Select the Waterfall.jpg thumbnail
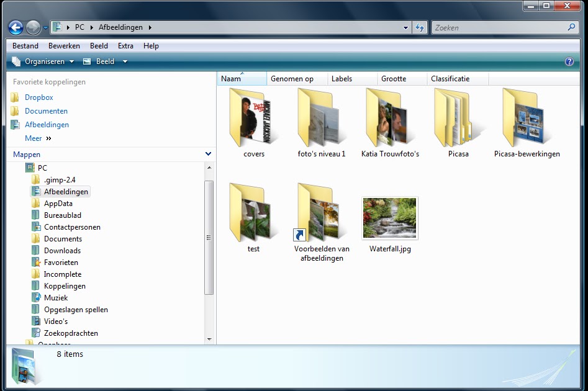Image resolution: width=588 pixels, height=391 pixels. (389, 218)
